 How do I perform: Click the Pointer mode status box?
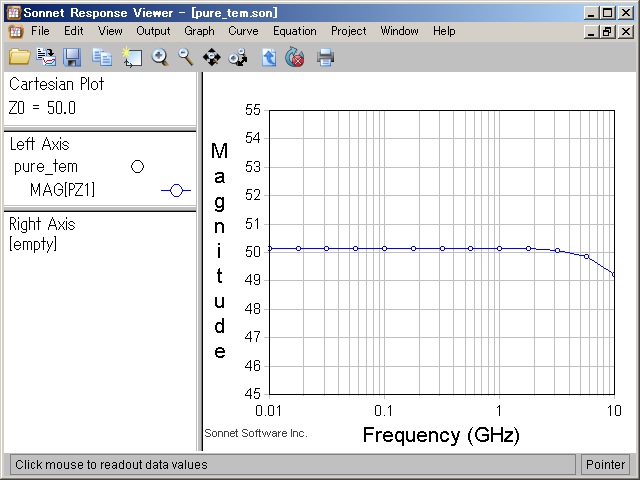605,464
